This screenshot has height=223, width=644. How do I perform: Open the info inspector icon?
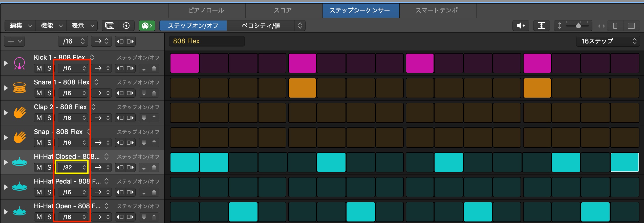(x=126, y=26)
